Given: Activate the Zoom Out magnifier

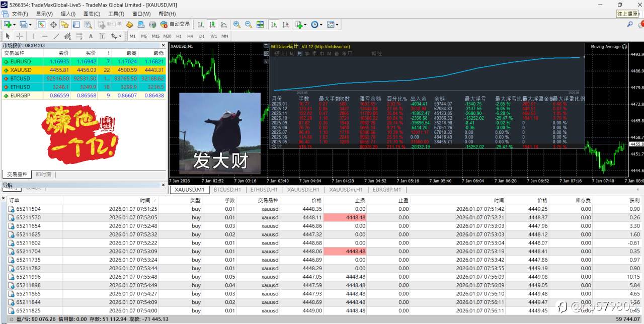Looking at the screenshot, I should 247,24.
